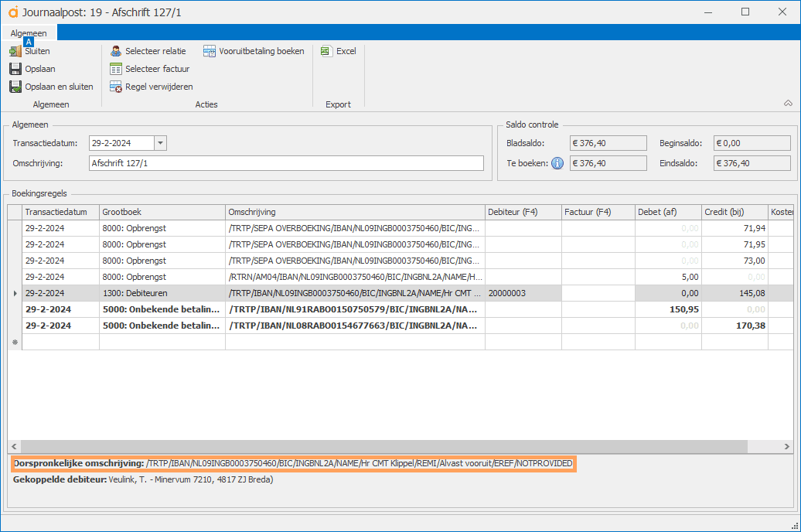Click the Regel verwijderen icon
This screenshot has height=532, width=801.
(116, 87)
